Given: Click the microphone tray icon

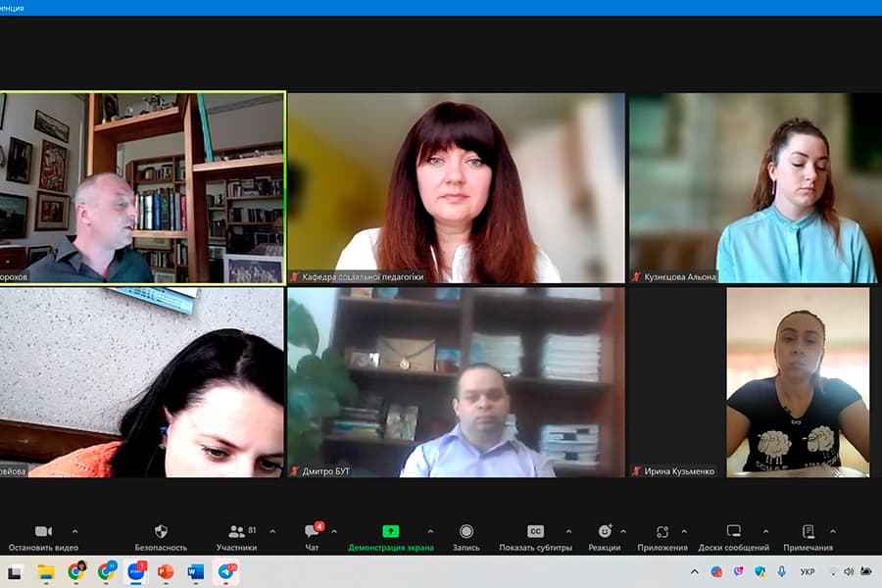Looking at the screenshot, I should [x=781, y=571].
